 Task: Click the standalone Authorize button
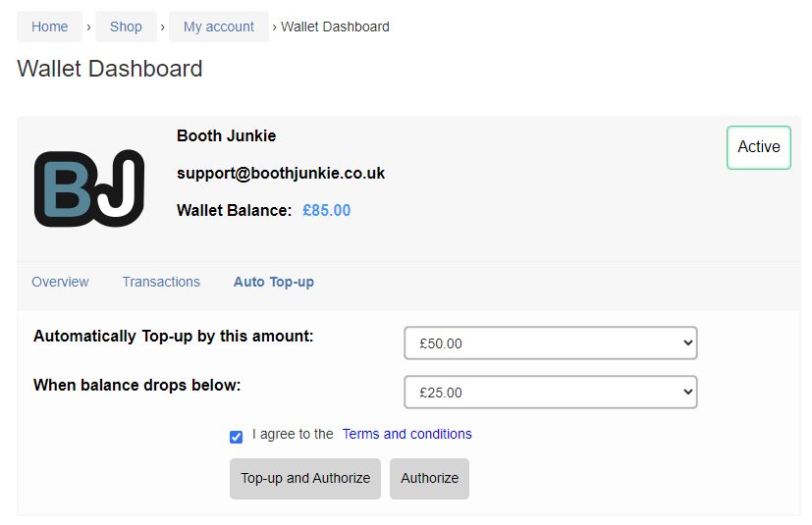(x=429, y=479)
